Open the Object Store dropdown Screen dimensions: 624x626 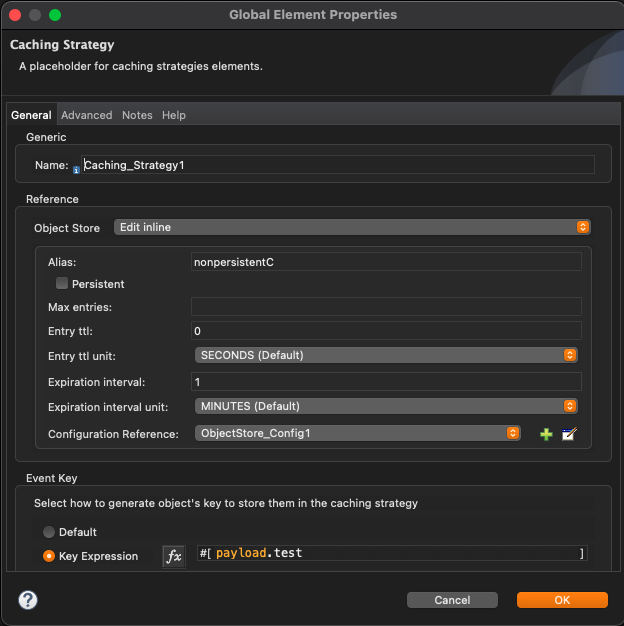pyautogui.click(x=352, y=228)
